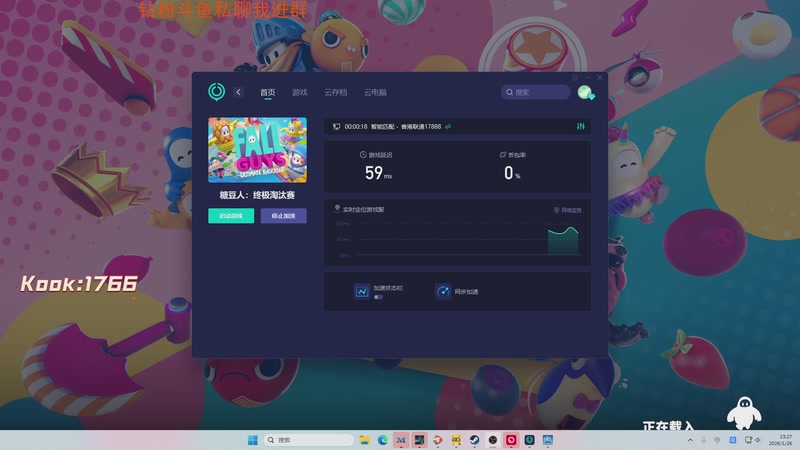
Task: Open the M-lettered app on taskbar
Action: pos(401,440)
